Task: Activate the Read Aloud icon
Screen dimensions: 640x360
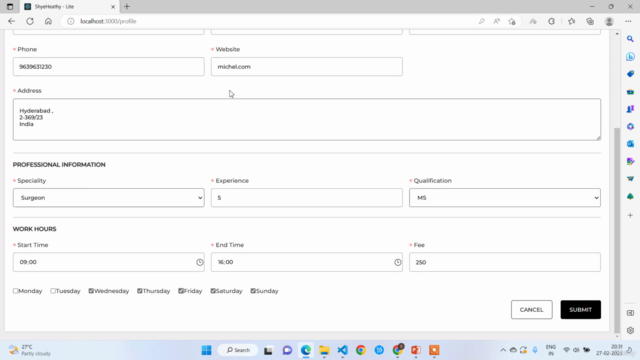Action: (497, 21)
